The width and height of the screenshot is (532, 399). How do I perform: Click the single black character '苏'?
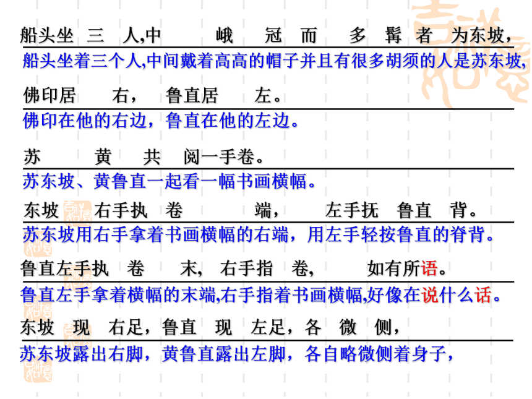[32, 157]
